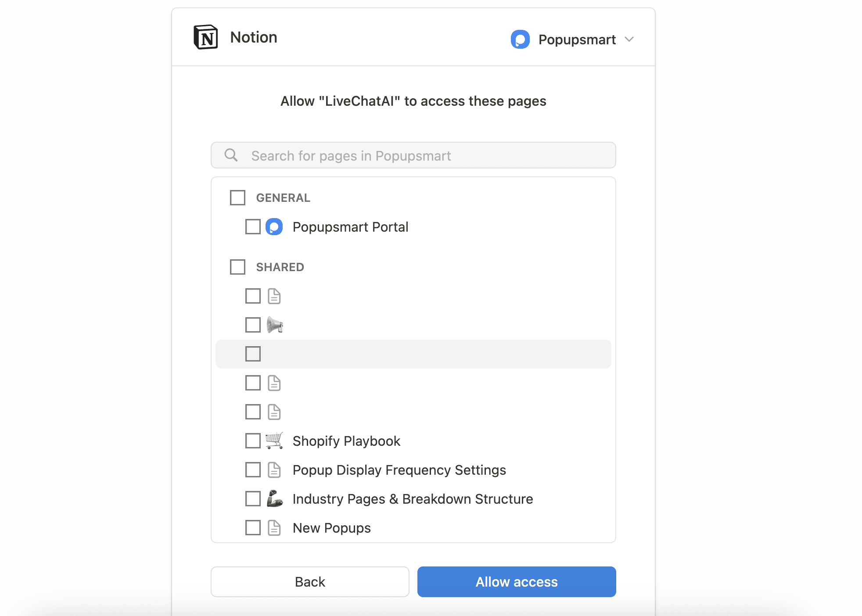
Task: Open the Popupsmart workspace switcher dropdown
Action: (629, 39)
